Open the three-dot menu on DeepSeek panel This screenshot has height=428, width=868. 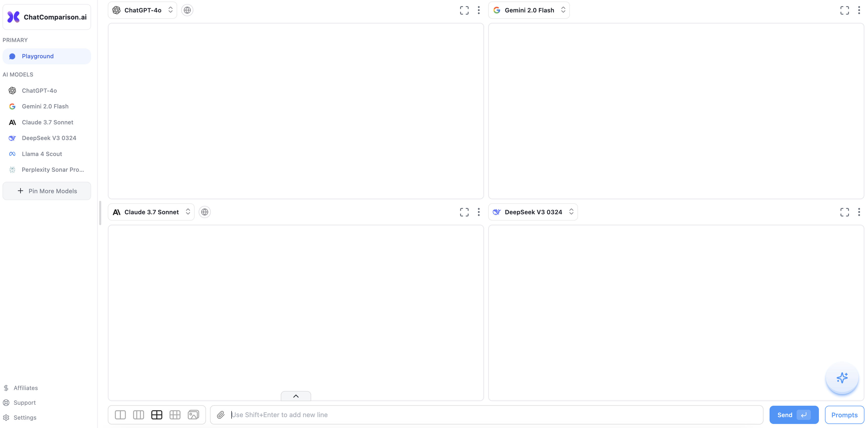859,212
